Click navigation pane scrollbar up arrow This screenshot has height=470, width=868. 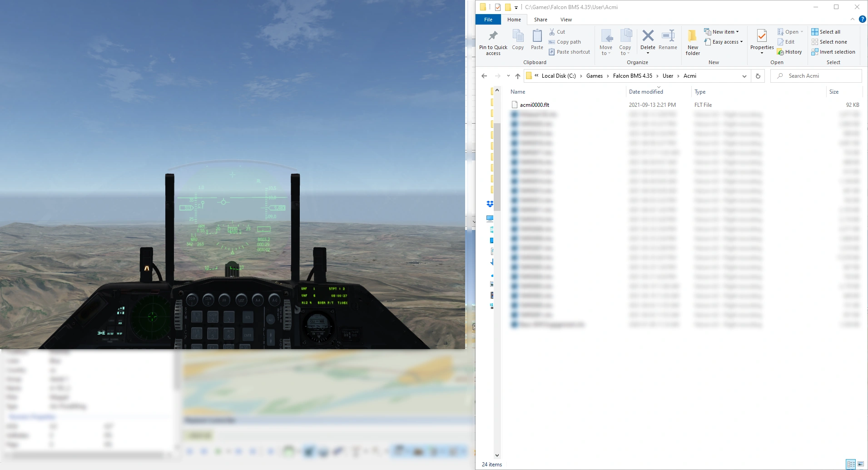pyautogui.click(x=497, y=90)
